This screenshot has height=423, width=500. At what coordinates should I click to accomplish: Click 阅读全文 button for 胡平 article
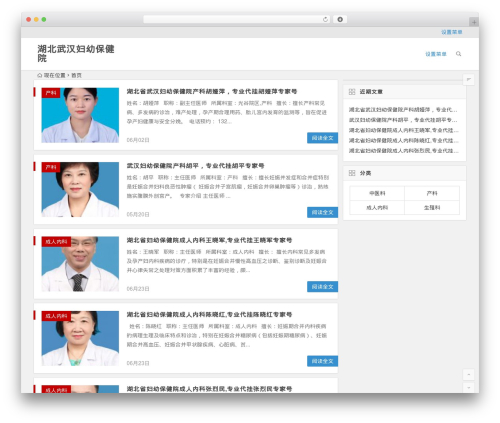pyautogui.click(x=322, y=212)
